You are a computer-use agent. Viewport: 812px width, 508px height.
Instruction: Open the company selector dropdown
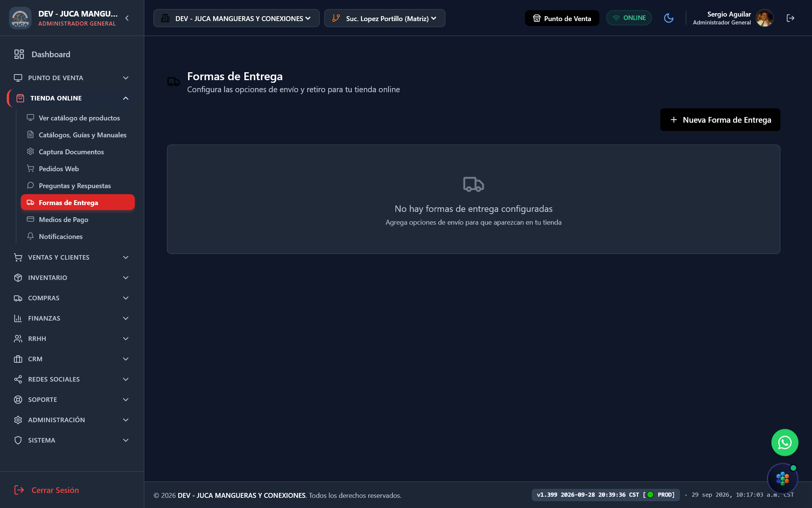(236, 18)
